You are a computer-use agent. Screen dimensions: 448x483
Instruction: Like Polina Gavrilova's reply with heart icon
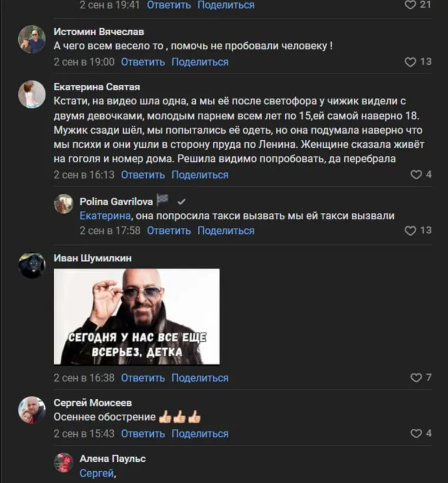point(410,230)
